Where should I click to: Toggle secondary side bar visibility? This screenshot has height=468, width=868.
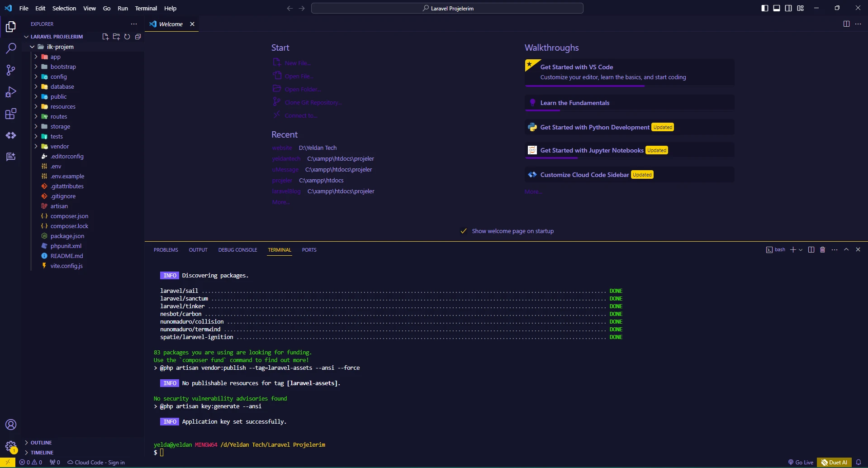(x=788, y=8)
